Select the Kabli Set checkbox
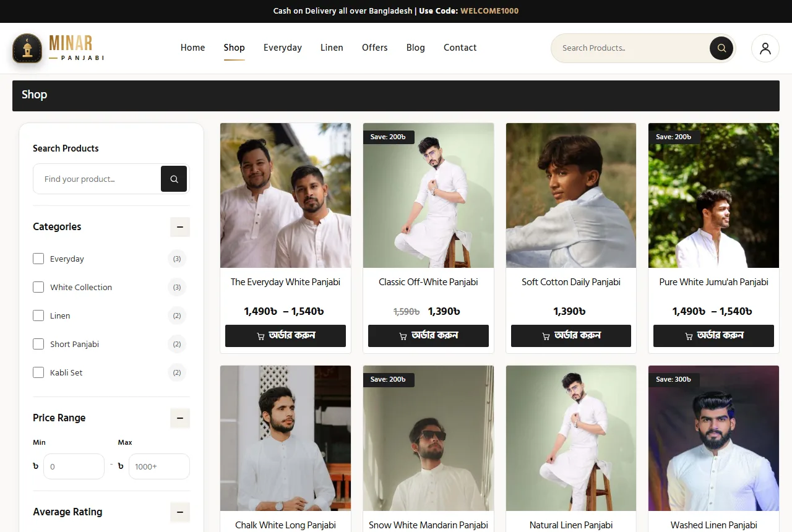 38,372
